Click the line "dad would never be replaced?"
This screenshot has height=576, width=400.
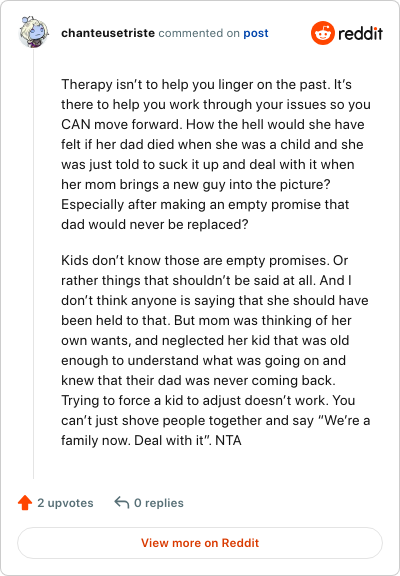pos(155,224)
